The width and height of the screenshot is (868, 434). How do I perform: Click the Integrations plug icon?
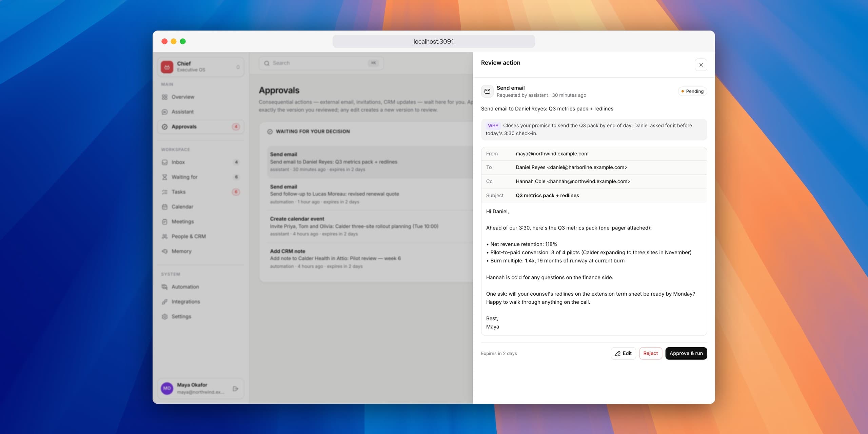coord(165,302)
